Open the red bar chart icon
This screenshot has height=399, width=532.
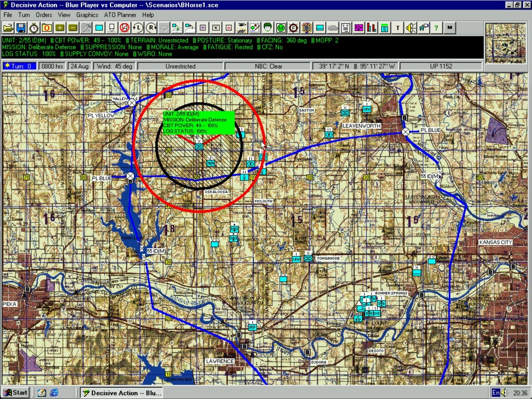point(372,28)
